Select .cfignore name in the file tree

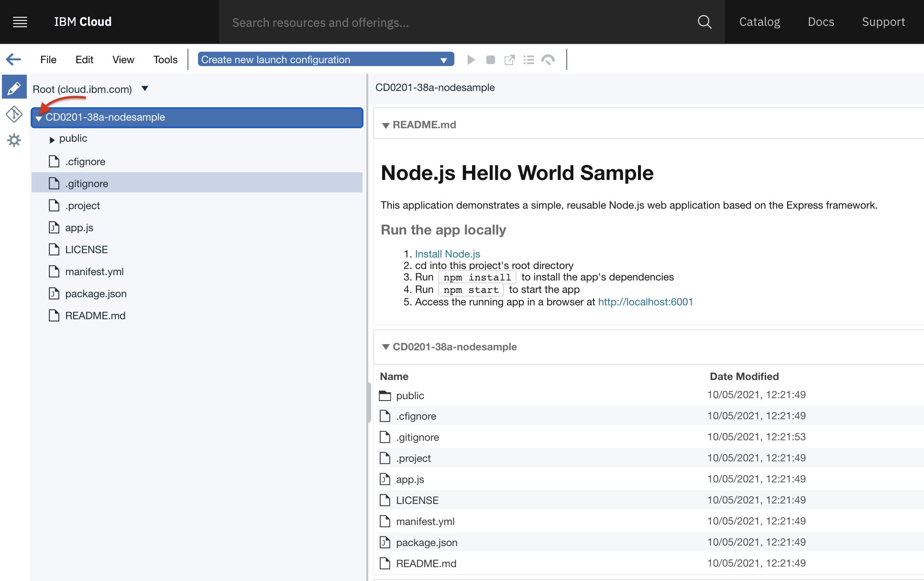coord(85,162)
